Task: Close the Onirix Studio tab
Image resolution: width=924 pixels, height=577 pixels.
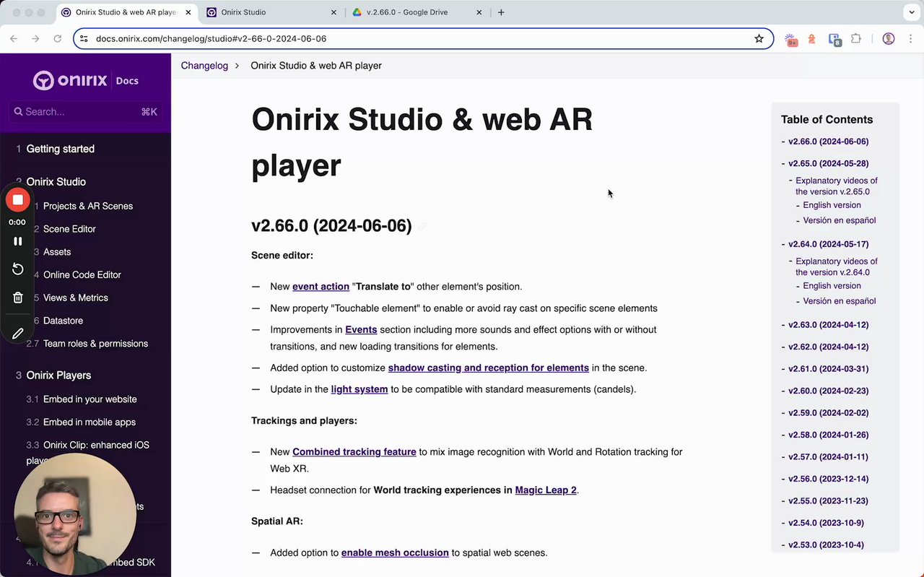Action: click(334, 12)
